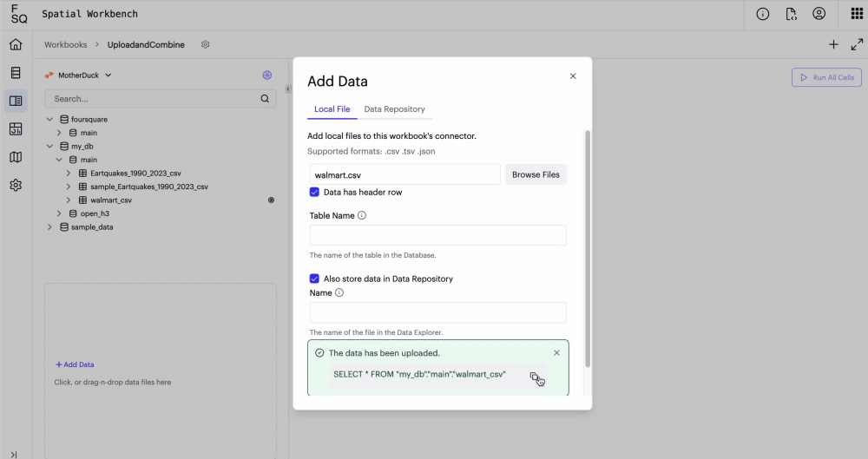Select the foursquare database label
The image size is (868, 459).
[89, 119]
